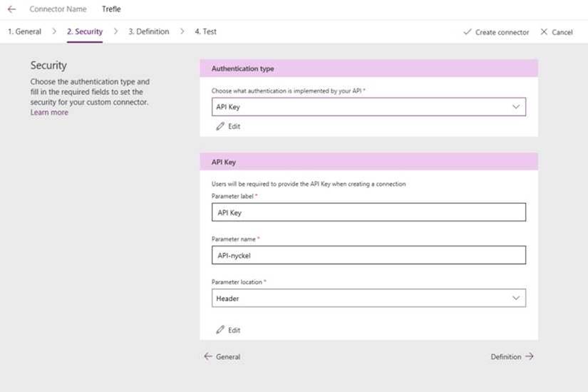
Task: Switch to the 1. General tab
Action: (x=24, y=32)
